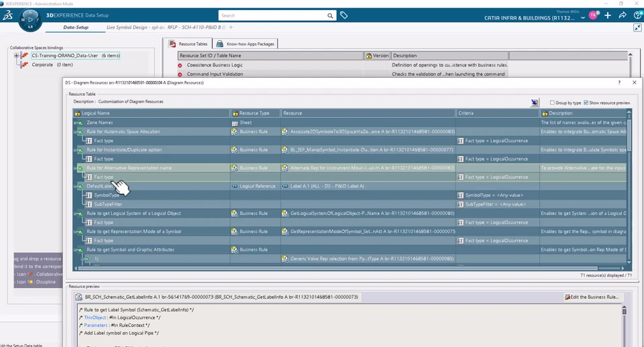
Task: Collapse Rule to get Representation Mode of a Symbol
Action: click(76, 232)
